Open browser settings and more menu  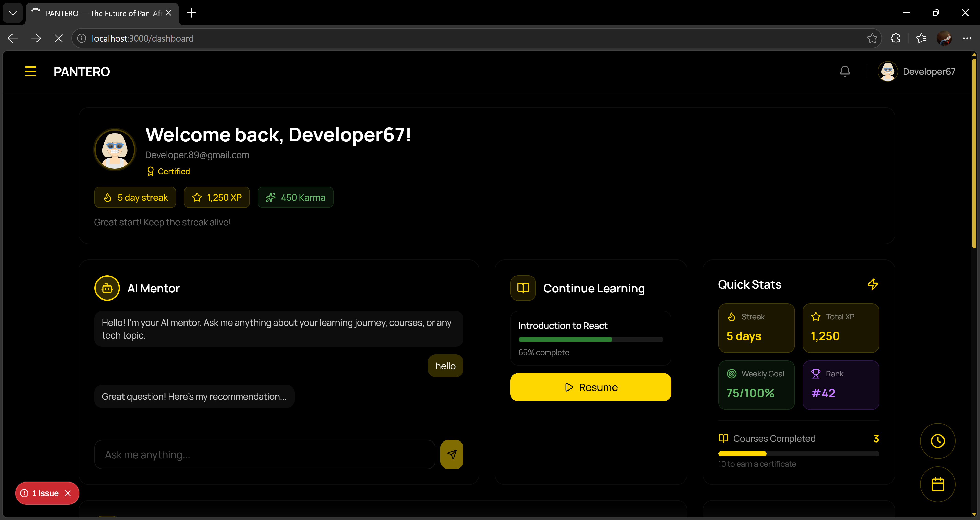coord(967,38)
